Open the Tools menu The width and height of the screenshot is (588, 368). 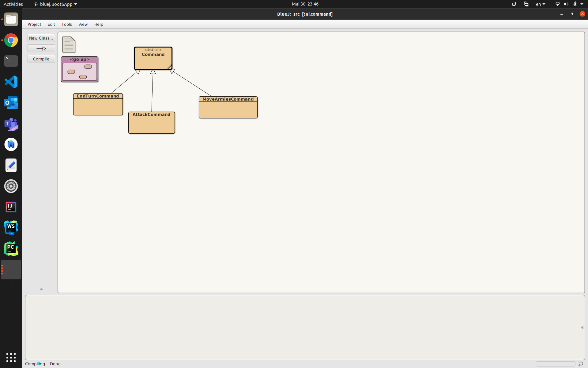click(66, 24)
